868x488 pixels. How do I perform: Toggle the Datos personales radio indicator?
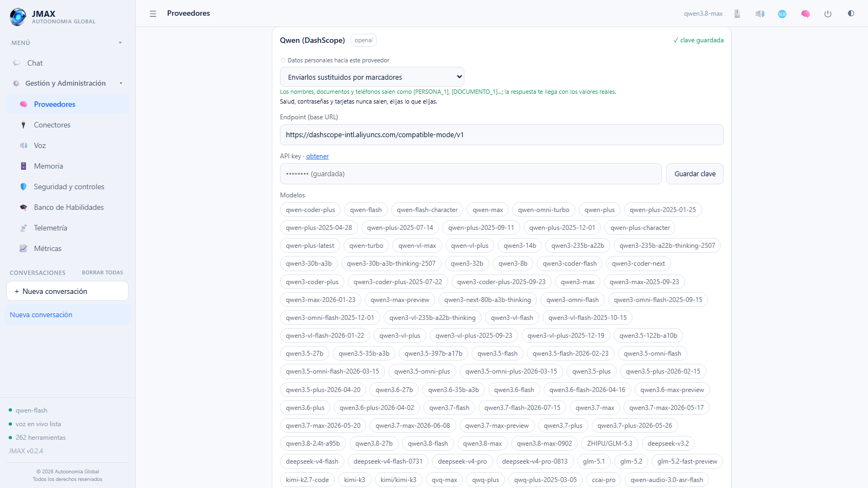coord(283,61)
